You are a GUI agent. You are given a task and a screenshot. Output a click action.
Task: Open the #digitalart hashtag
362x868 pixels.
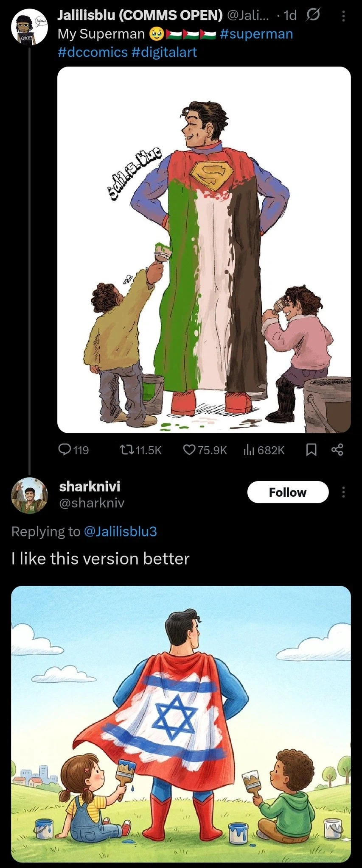(x=164, y=52)
